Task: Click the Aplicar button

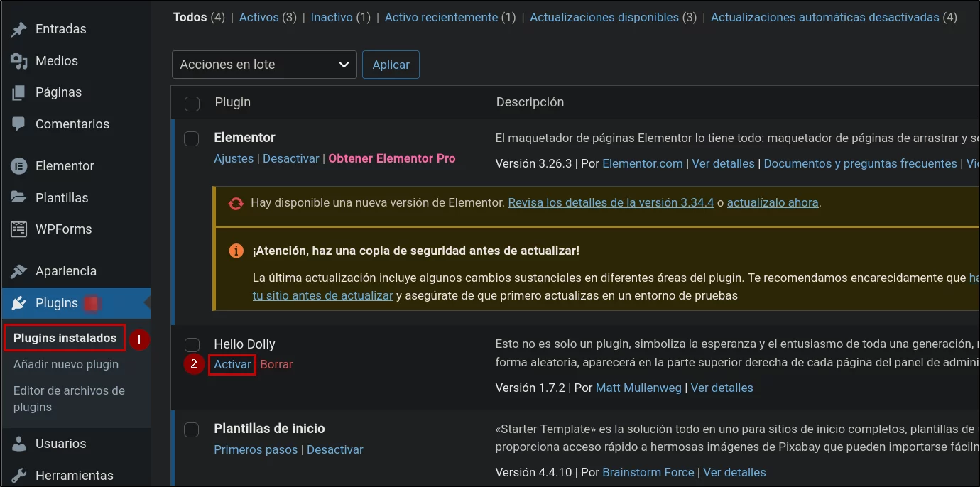Action: click(x=391, y=65)
